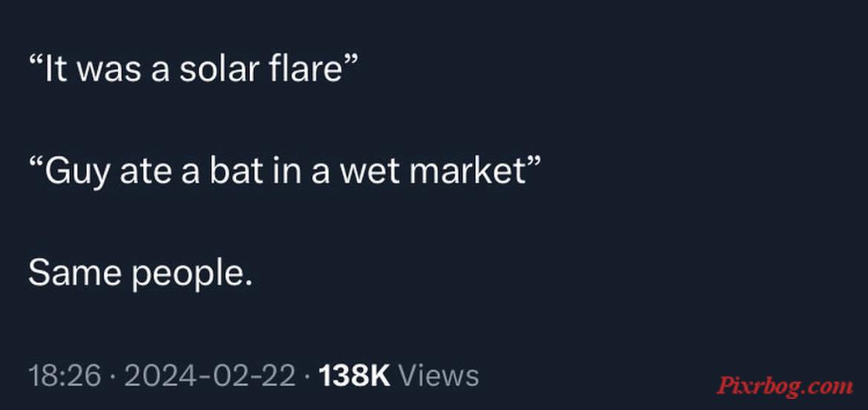Click the dot separator before 138K
Screen dimensions: 868x410
307,377
